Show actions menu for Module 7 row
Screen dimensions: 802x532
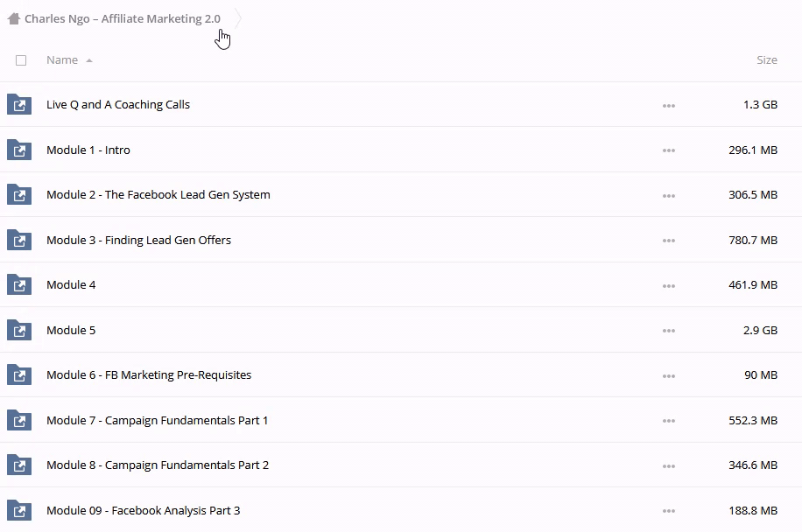pyautogui.click(x=669, y=421)
